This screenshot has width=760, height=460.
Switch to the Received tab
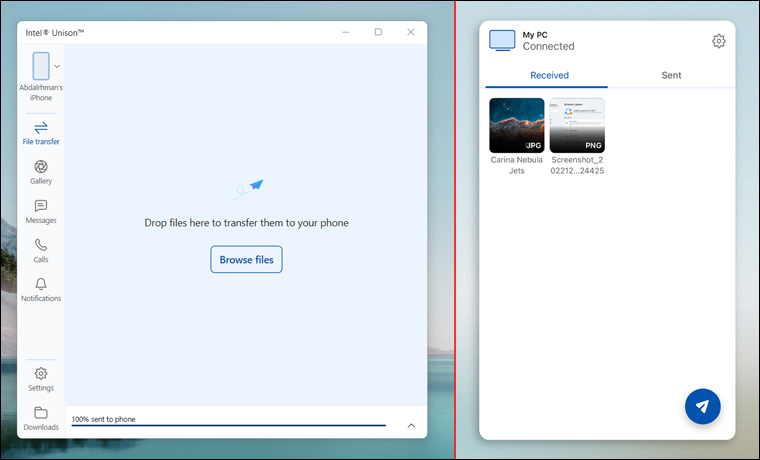pyautogui.click(x=549, y=75)
